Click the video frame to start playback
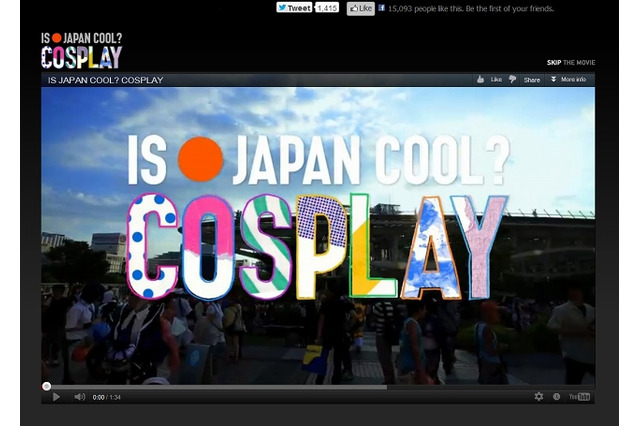Screen dimensions: 640x426 [318, 235]
